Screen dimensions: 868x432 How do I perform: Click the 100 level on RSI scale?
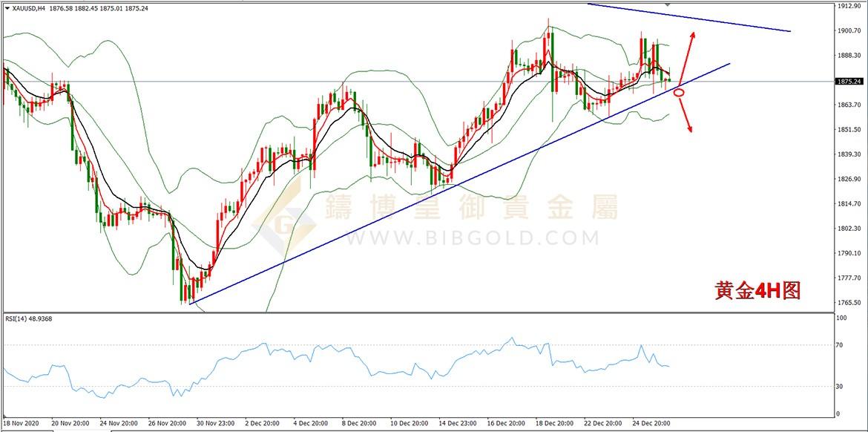[842, 318]
